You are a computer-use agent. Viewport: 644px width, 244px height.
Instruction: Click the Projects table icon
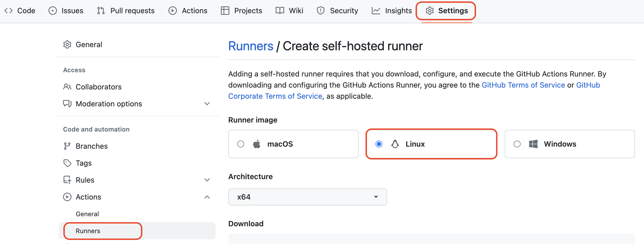[225, 11]
